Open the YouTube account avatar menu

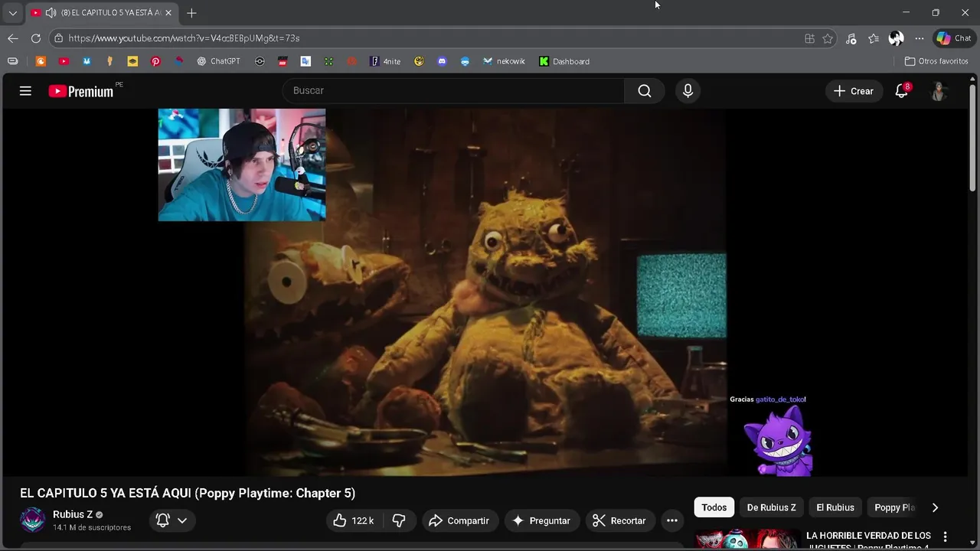[x=939, y=91]
